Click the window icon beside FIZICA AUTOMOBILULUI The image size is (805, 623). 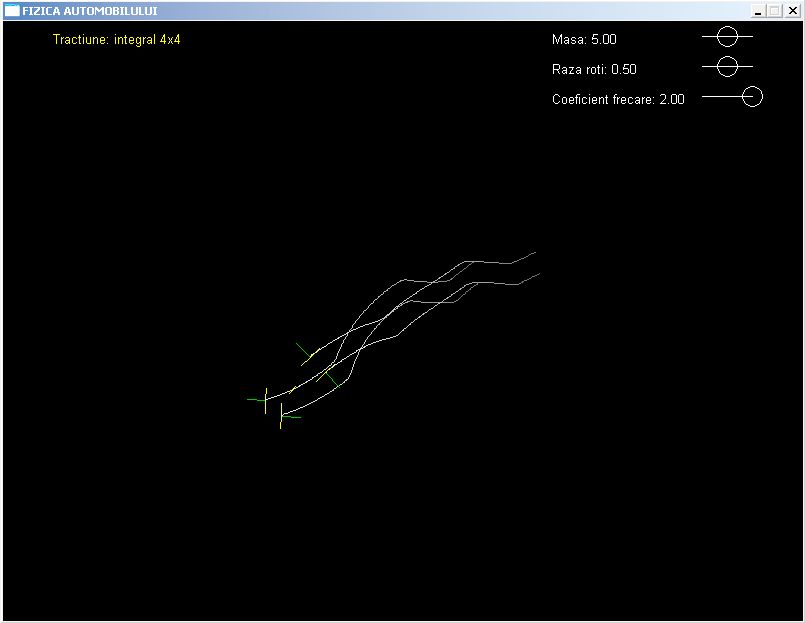tap(11, 10)
